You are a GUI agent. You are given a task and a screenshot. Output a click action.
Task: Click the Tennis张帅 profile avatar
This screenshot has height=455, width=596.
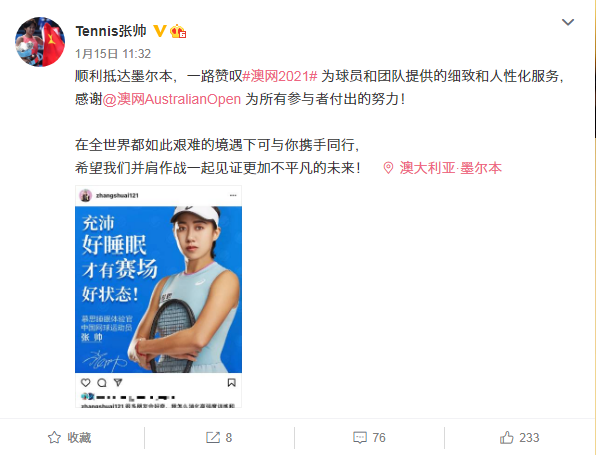click(x=40, y=42)
